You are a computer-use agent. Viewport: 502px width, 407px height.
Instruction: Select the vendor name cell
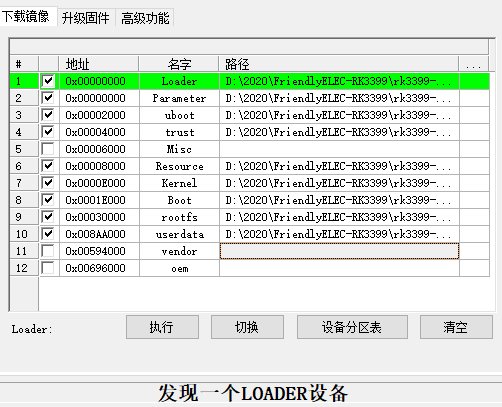coord(179,251)
